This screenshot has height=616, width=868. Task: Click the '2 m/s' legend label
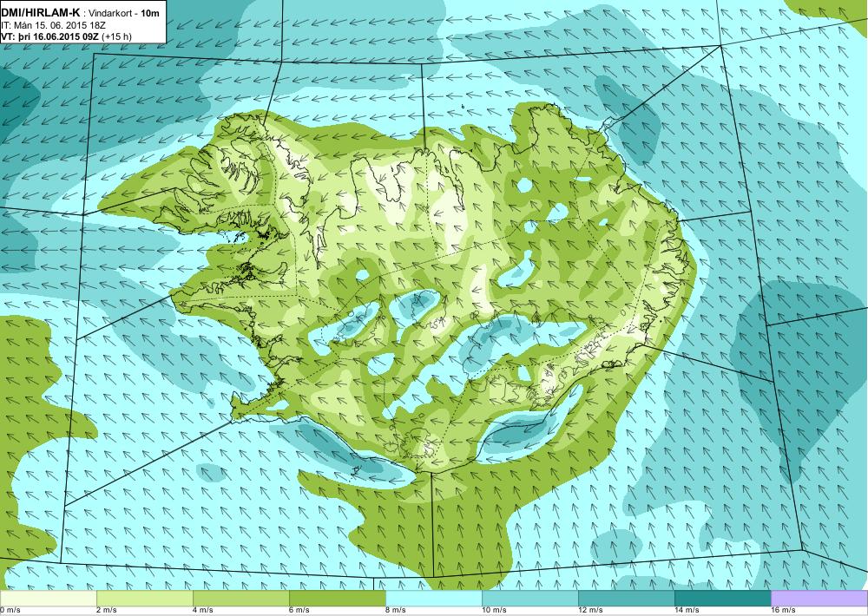click(x=107, y=611)
